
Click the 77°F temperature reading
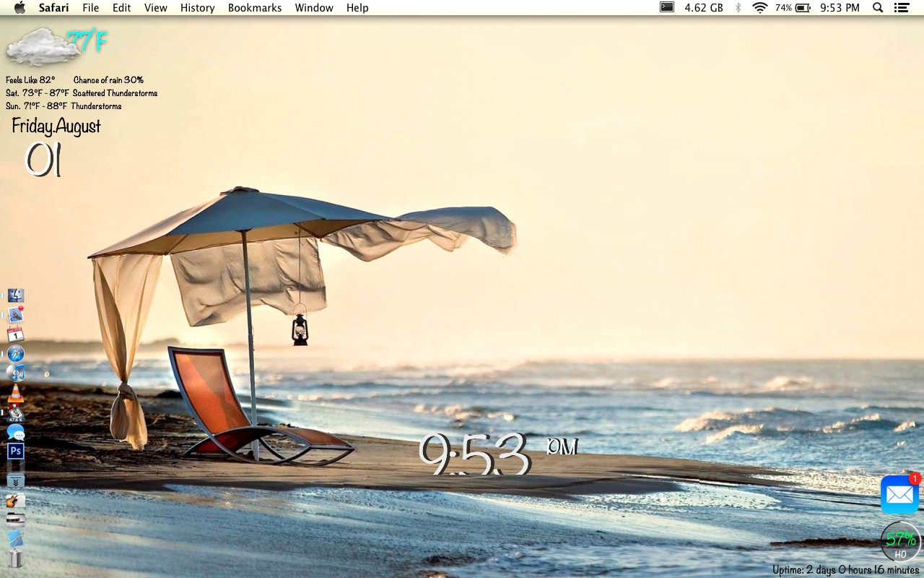[x=87, y=41]
